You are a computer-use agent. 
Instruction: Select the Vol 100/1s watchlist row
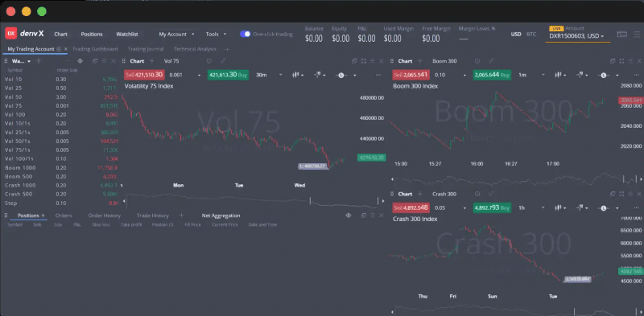pos(61,159)
